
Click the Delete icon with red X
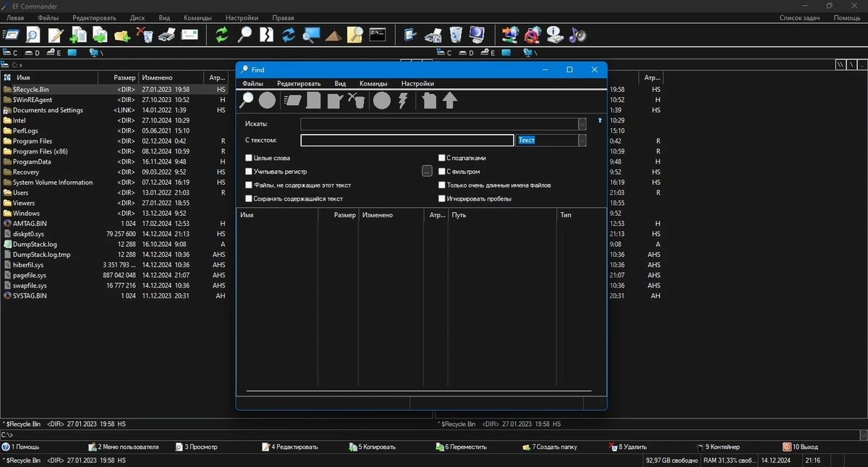click(x=145, y=34)
